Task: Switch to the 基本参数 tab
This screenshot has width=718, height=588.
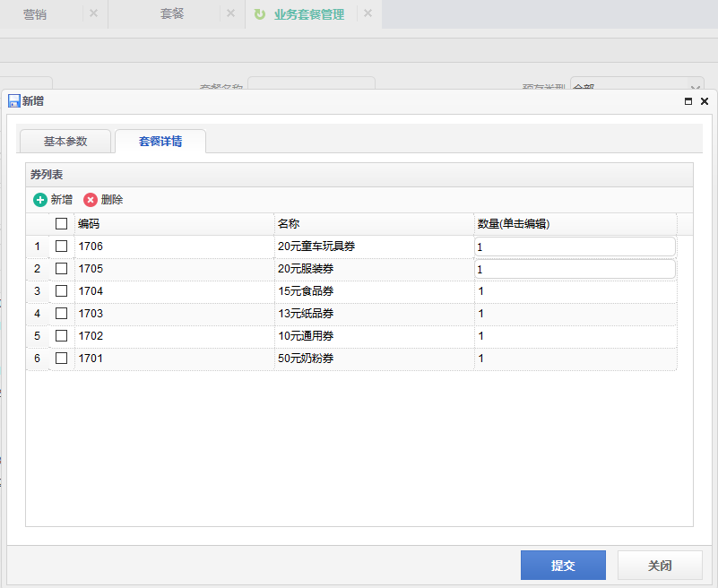Action: click(x=65, y=141)
